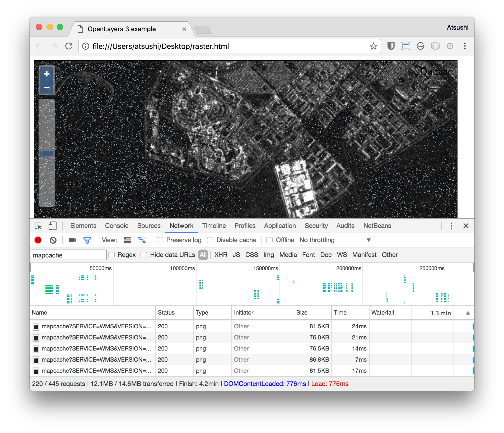Filter requests by Img type
Viewport: 504px width, 433px height.
268,255
